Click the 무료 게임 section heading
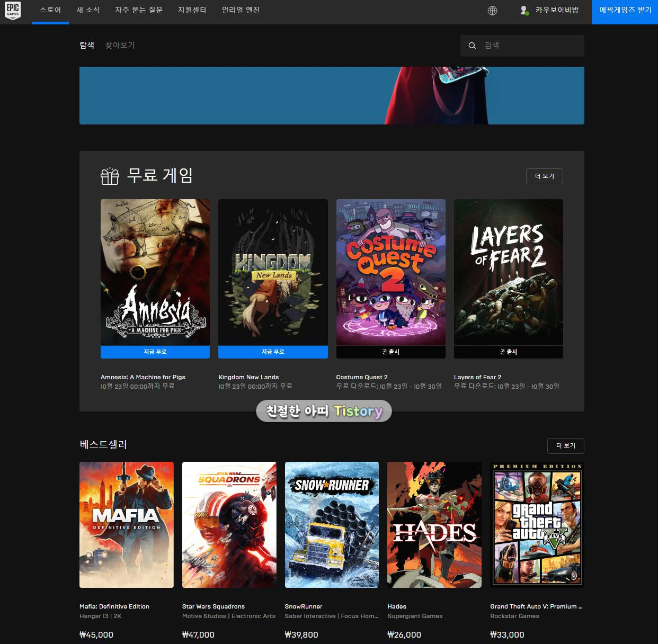658x644 pixels. (159, 175)
